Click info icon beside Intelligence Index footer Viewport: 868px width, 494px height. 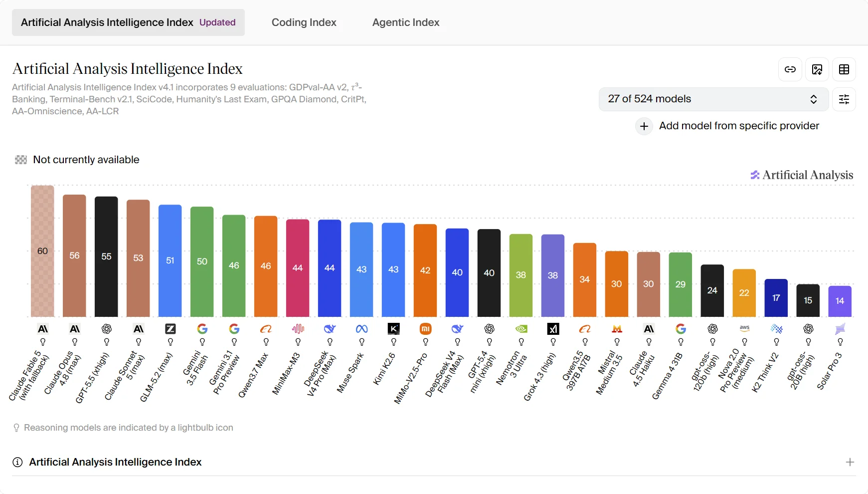pos(17,462)
